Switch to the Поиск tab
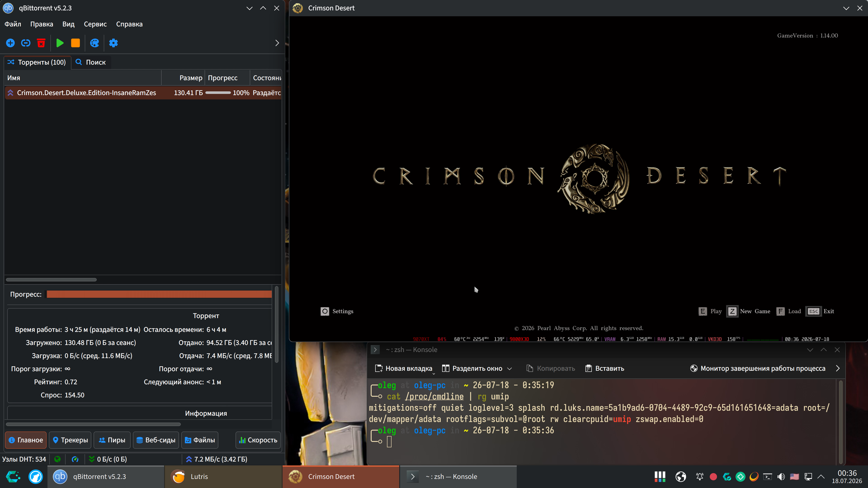 point(91,62)
